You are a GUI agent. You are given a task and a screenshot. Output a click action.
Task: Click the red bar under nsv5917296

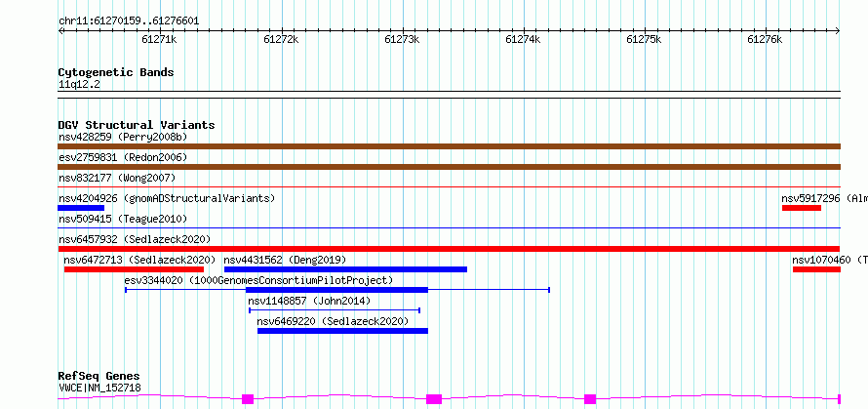click(802, 208)
